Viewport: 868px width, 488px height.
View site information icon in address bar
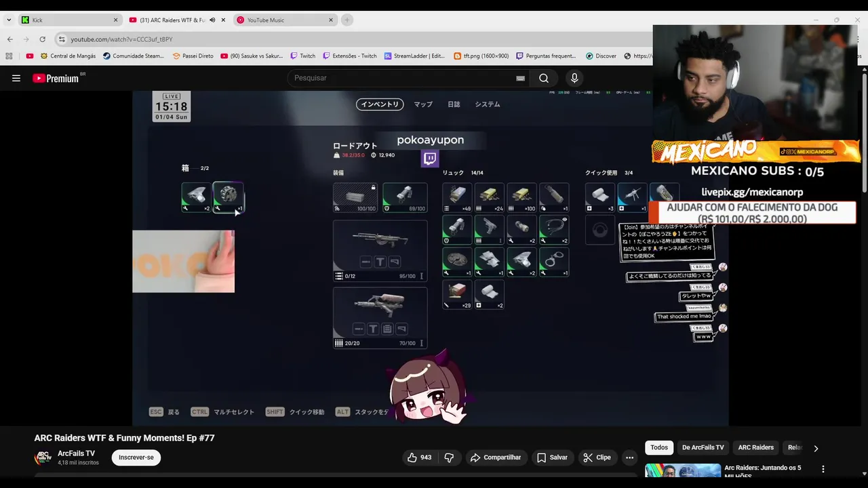point(62,39)
